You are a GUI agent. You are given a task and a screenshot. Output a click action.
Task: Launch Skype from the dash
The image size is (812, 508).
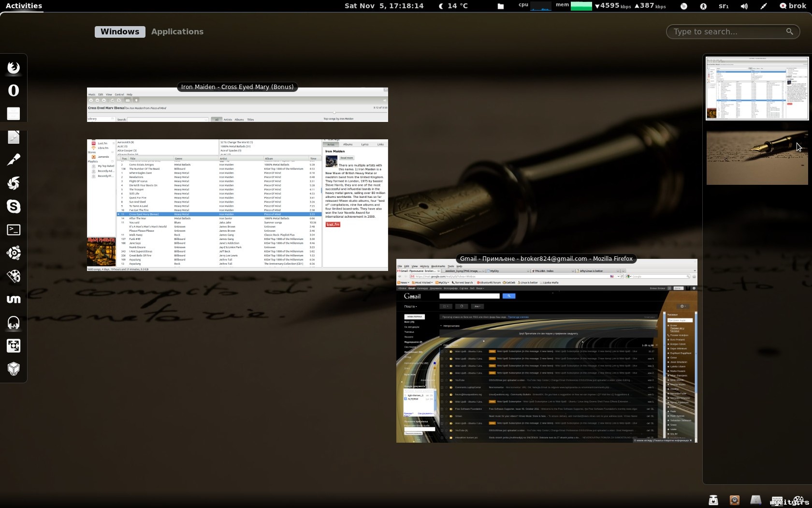click(14, 207)
